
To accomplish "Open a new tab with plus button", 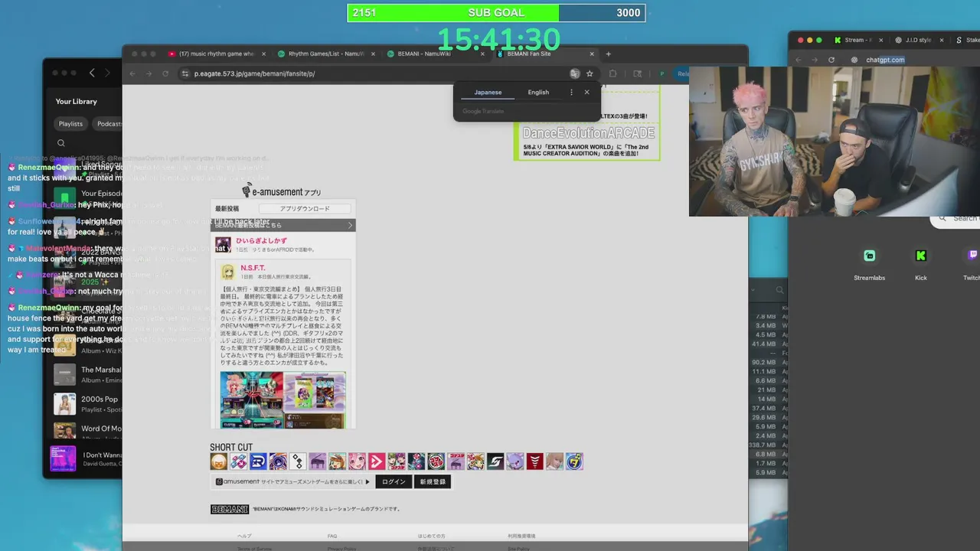I will 609,54.
